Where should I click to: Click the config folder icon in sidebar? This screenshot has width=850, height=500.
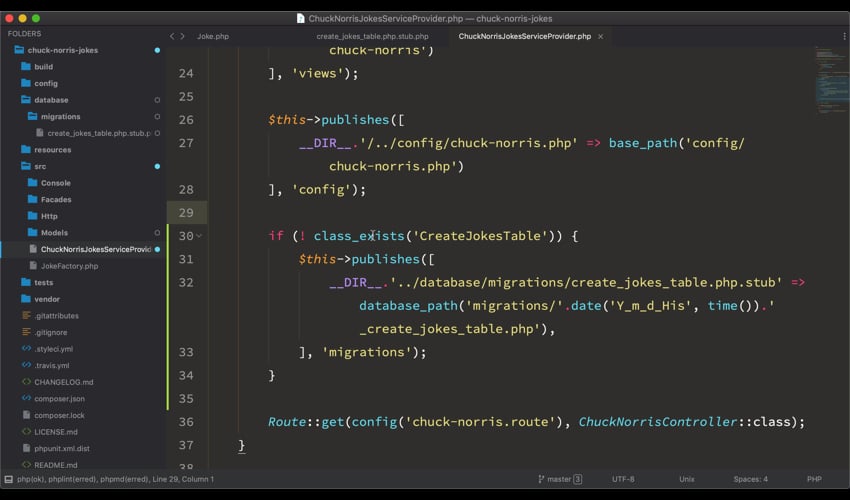[x=25, y=83]
